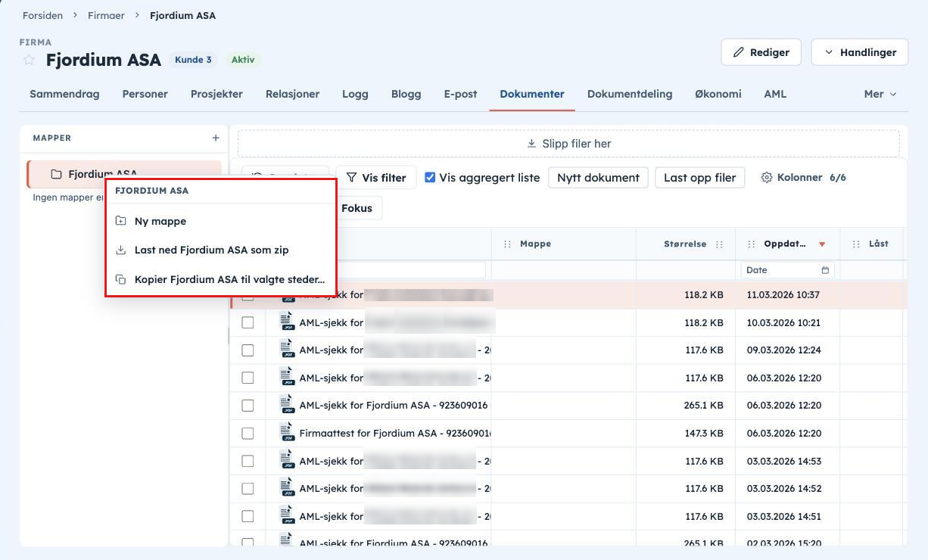Click the Last opp filer button
928x560 pixels.
click(700, 178)
